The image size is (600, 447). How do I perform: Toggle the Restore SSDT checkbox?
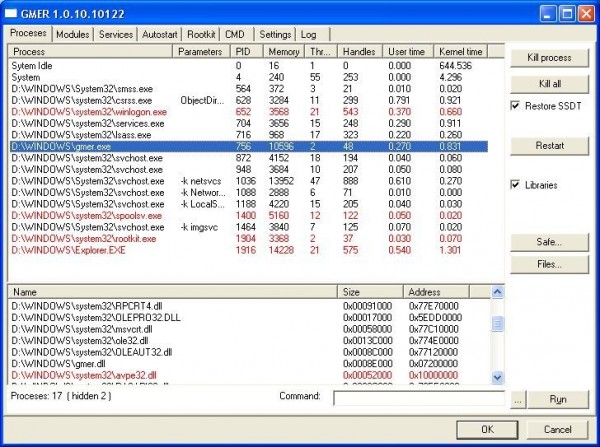(x=516, y=105)
